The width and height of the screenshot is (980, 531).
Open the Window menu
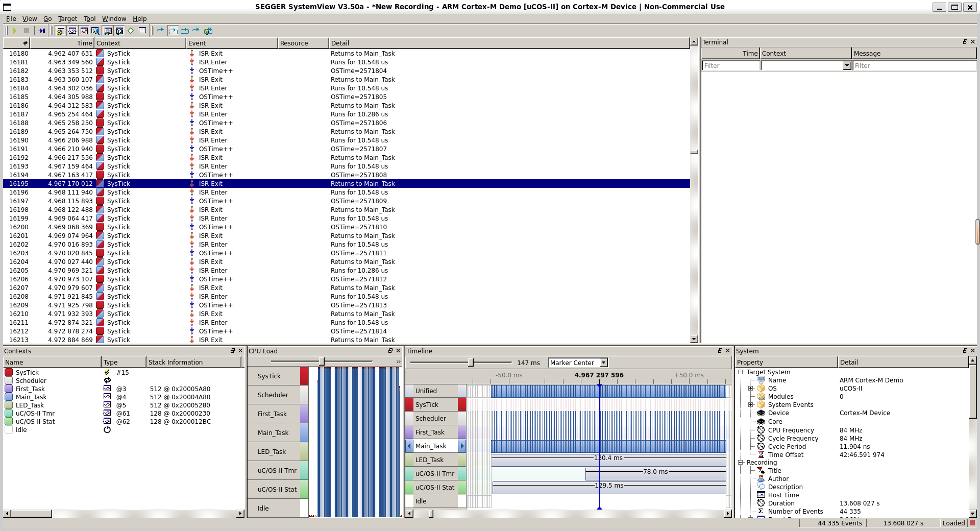(x=114, y=18)
